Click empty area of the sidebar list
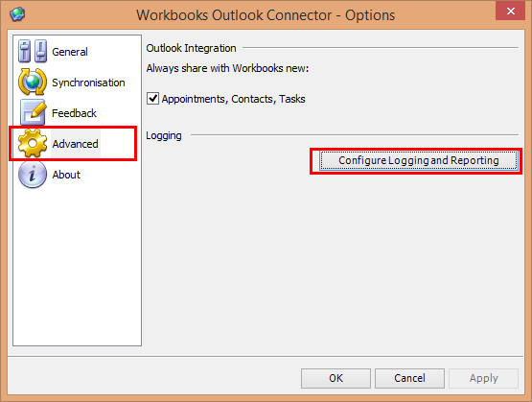The width and height of the screenshot is (532, 402). coord(77,269)
